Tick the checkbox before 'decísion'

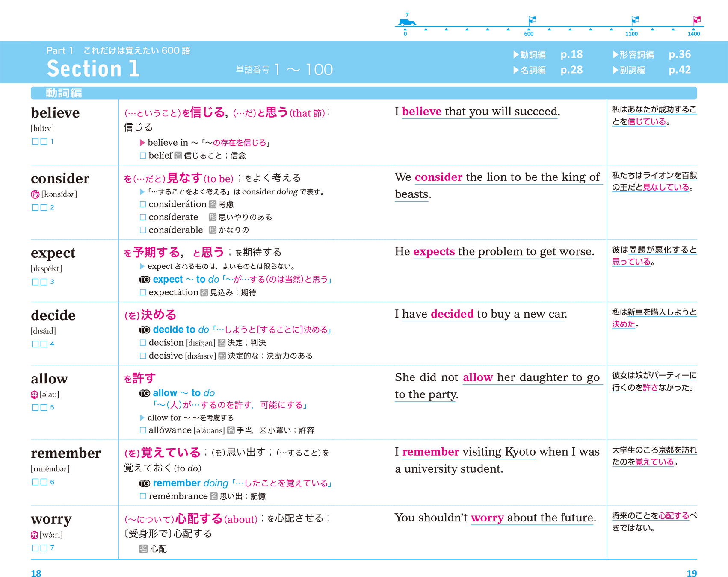[143, 343]
